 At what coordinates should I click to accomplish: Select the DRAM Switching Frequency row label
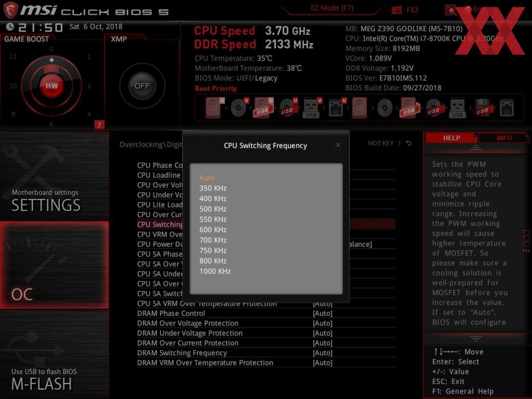pos(182,353)
